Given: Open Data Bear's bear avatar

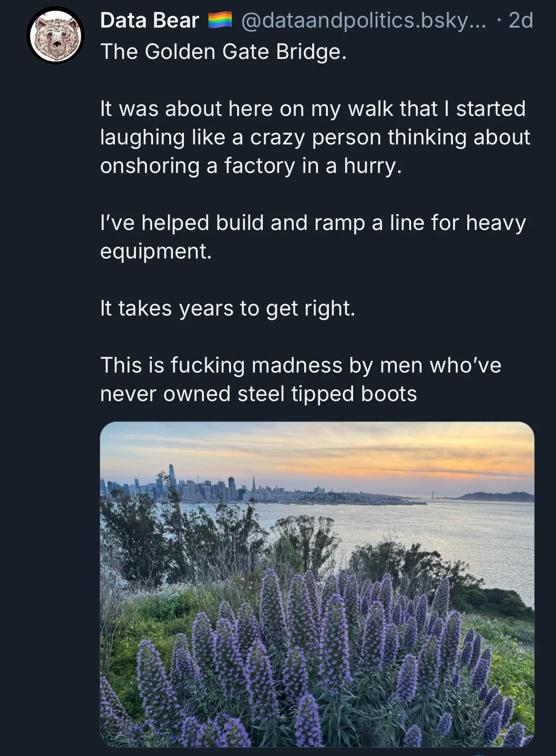Looking at the screenshot, I should point(56,36).
